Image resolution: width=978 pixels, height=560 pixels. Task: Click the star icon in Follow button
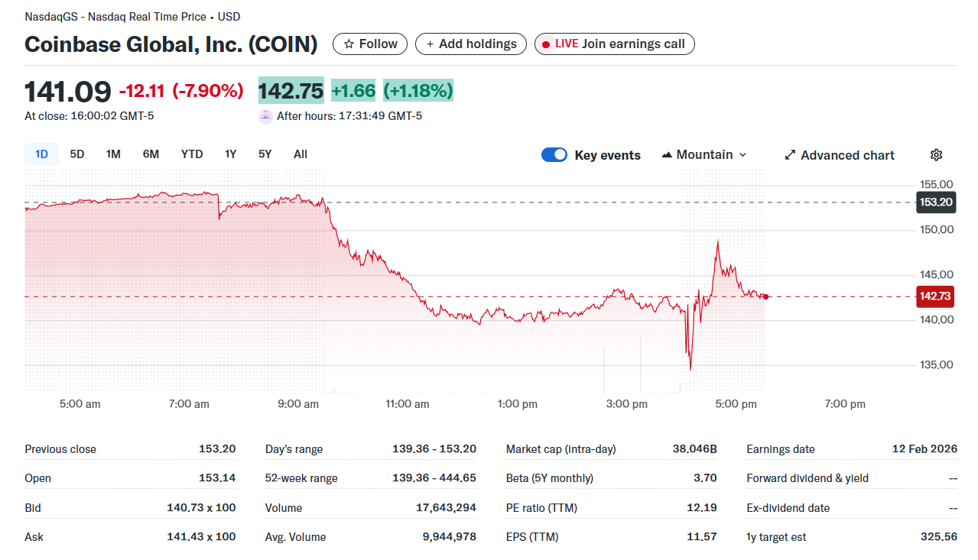[349, 44]
